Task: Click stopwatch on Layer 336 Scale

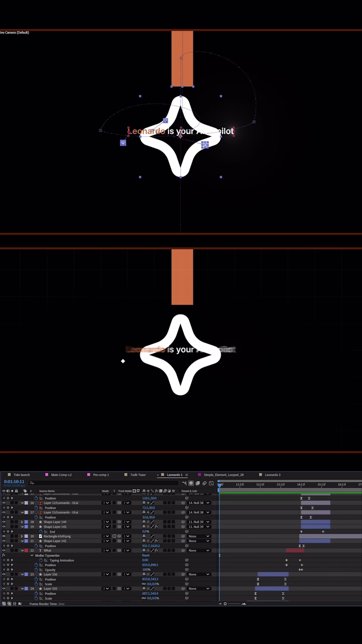Action: coord(36,584)
